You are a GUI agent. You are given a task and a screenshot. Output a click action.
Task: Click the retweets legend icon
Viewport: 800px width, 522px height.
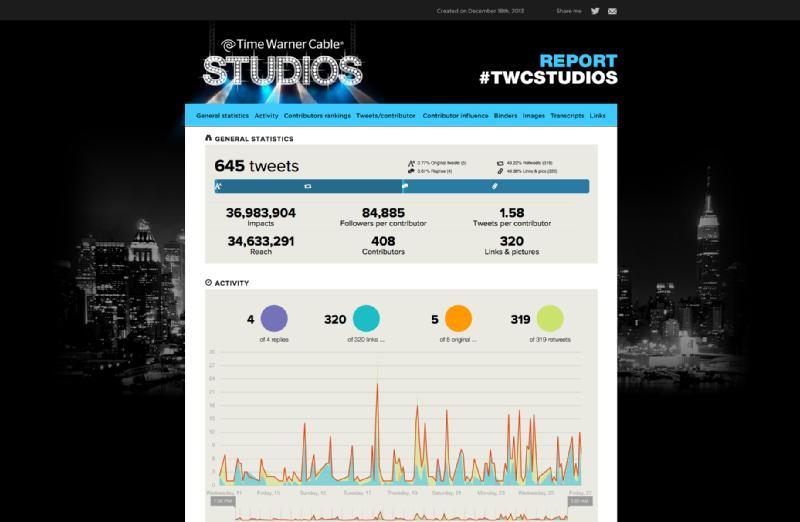tap(500, 163)
